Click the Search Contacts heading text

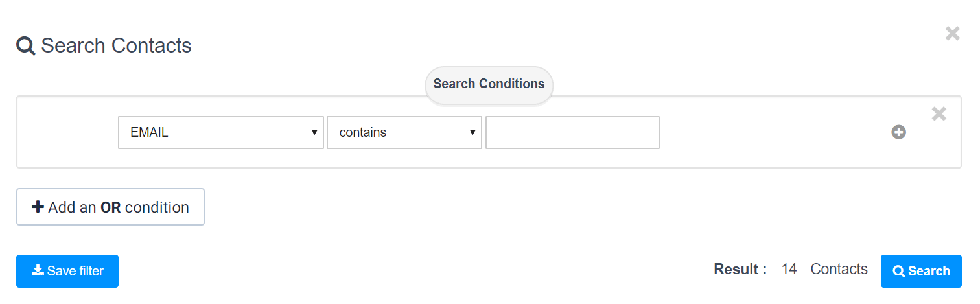(x=116, y=46)
